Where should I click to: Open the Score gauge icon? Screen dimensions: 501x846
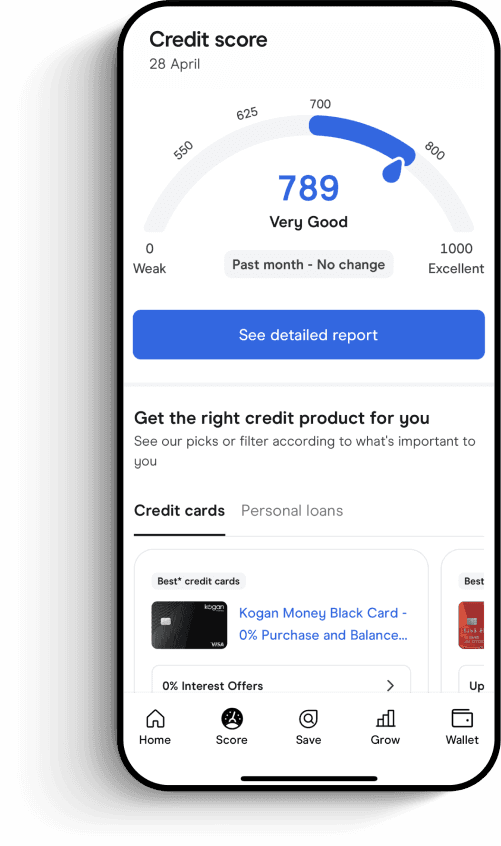tap(232, 718)
